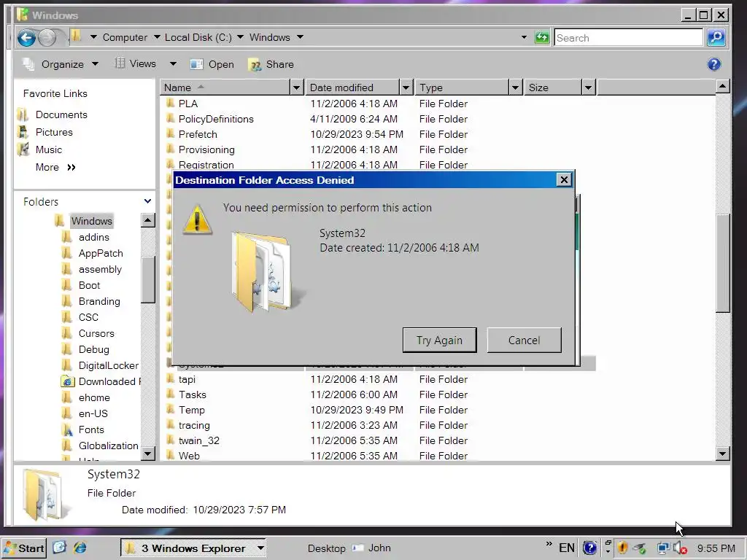The image size is (747, 560).
Task: Close the Destination Folder Access Denied dialog
Action: [x=564, y=179]
